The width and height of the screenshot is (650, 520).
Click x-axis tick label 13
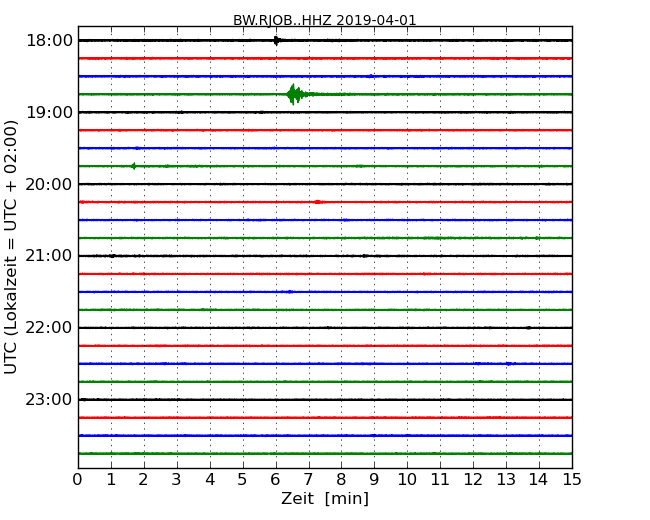click(506, 479)
